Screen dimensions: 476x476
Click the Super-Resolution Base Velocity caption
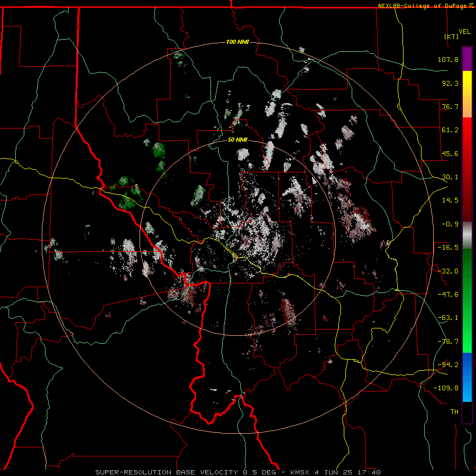[237, 472]
